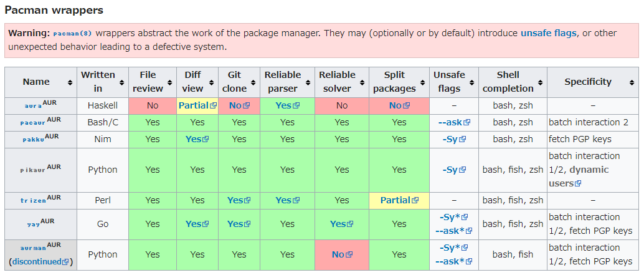This screenshot has width=644, height=275.
Task: Select 'bash, fish' shell completion for aurman
Action: pyautogui.click(x=513, y=255)
